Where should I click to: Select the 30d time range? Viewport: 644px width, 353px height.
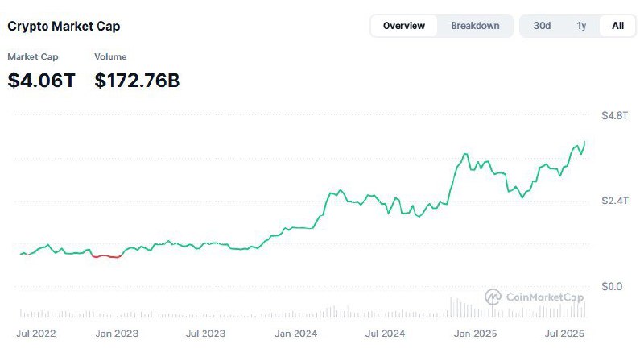coord(542,26)
